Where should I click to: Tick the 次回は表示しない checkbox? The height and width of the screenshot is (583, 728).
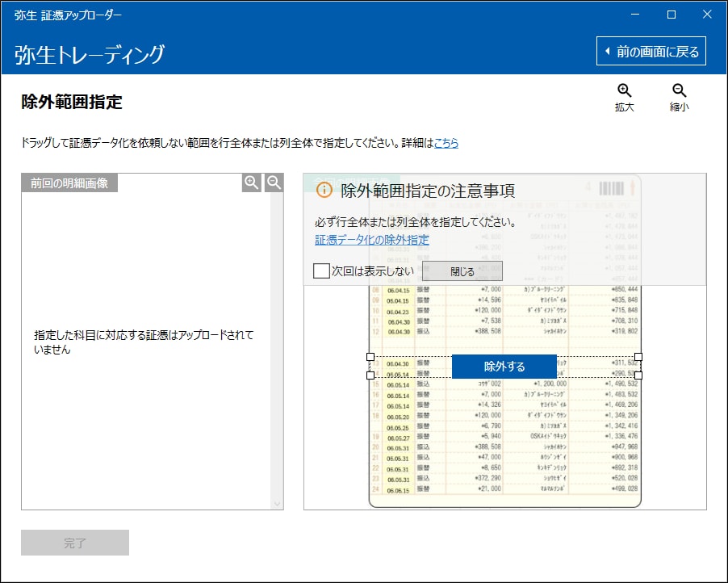coord(321,271)
